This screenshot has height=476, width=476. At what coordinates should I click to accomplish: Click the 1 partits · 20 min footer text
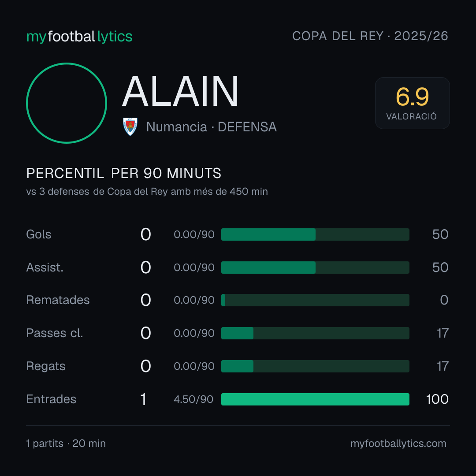66,443
